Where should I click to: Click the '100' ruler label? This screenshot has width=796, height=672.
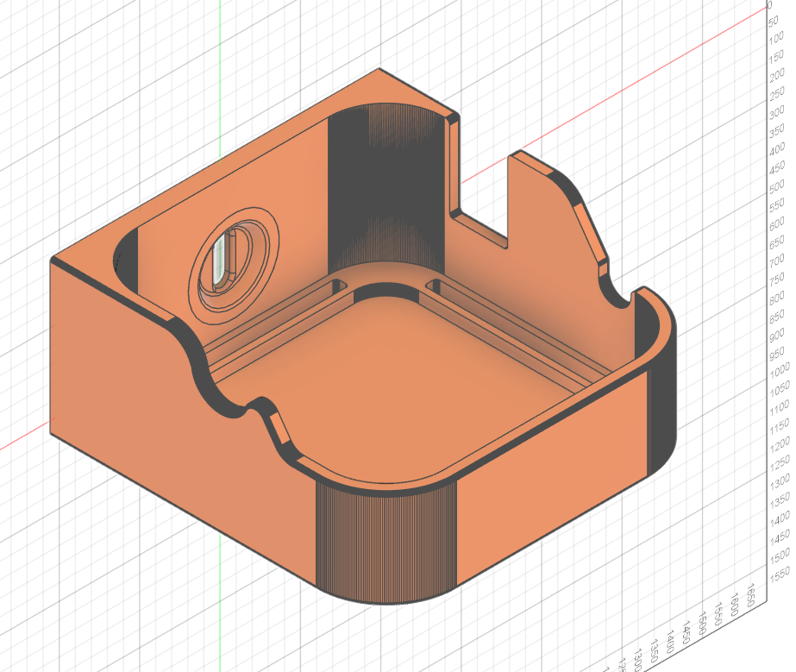click(776, 38)
